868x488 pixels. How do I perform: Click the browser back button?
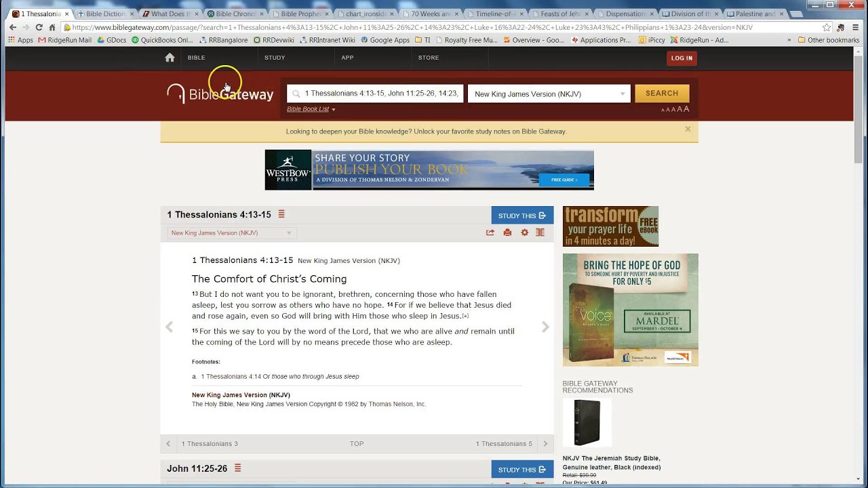12,27
